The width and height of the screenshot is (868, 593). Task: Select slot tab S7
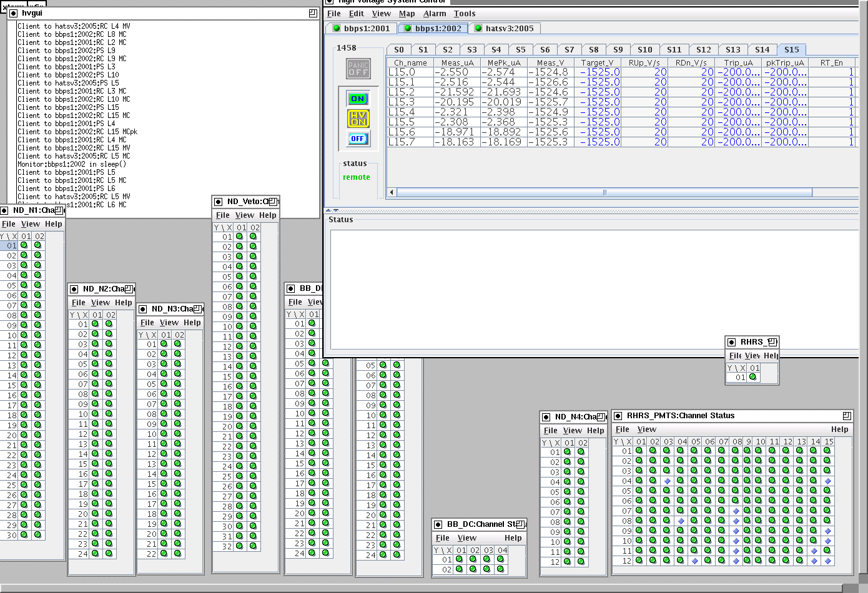570,50
